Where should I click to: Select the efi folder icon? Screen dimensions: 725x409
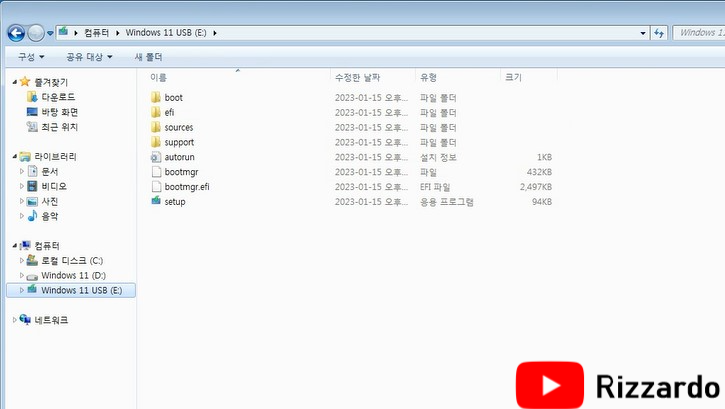pyautogui.click(x=156, y=112)
